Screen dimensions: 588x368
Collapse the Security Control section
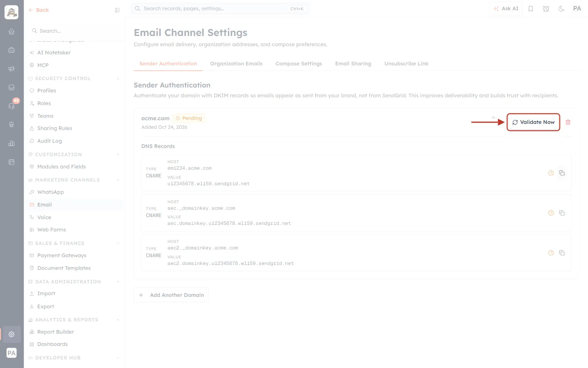pyautogui.click(x=118, y=79)
